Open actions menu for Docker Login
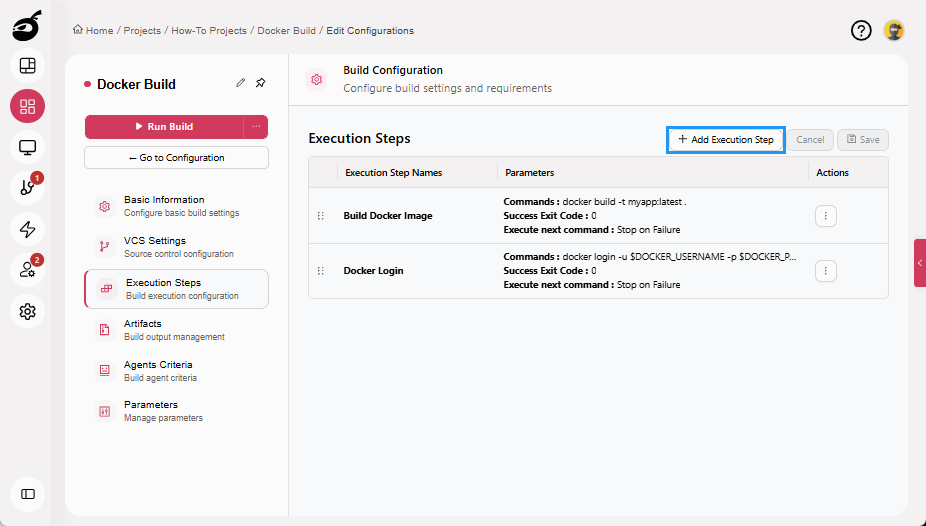The image size is (926, 526). (826, 271)
